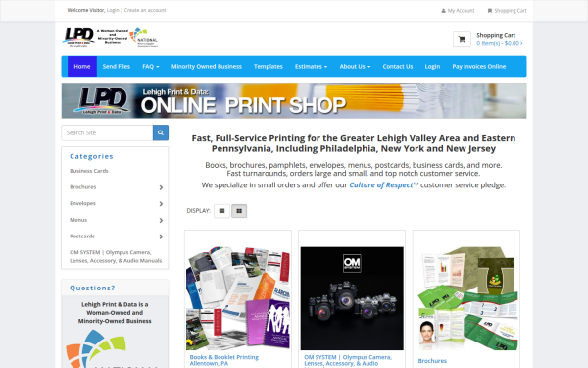The height and width of the screenshot is (368, 588).
Task: Select the Menus category link
Action: click(78, 220)
